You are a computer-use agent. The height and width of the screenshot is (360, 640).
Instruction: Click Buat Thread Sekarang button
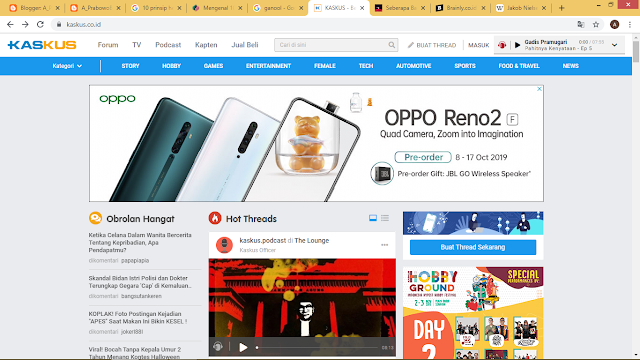coord(473,247)
